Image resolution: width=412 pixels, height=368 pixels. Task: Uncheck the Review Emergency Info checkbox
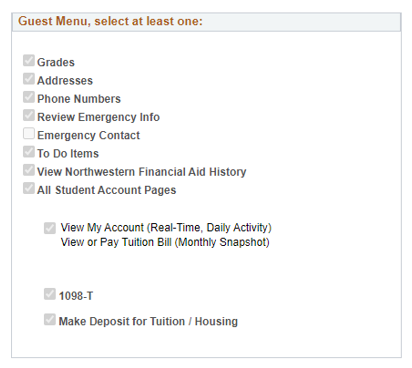click(29, 115)
